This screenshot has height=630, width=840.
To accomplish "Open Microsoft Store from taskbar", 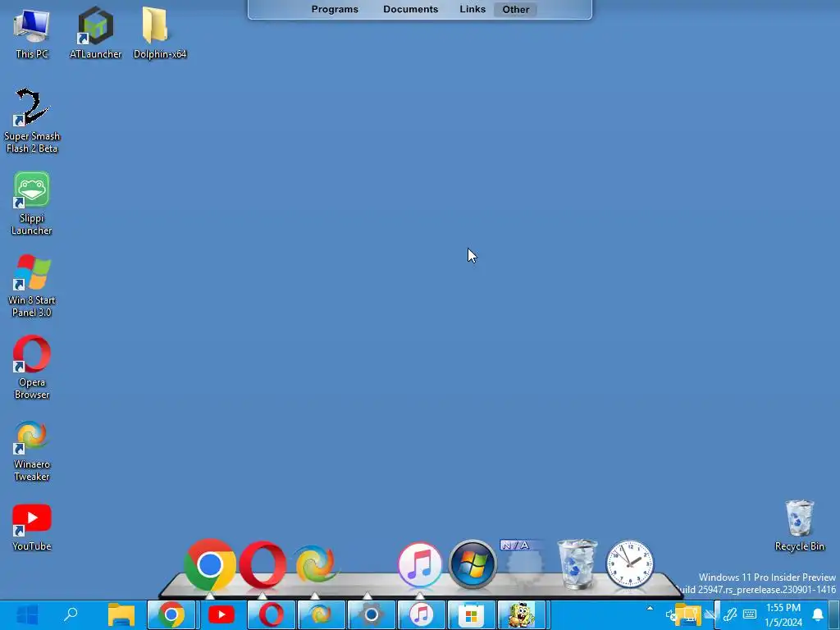I will coord(471,614).
